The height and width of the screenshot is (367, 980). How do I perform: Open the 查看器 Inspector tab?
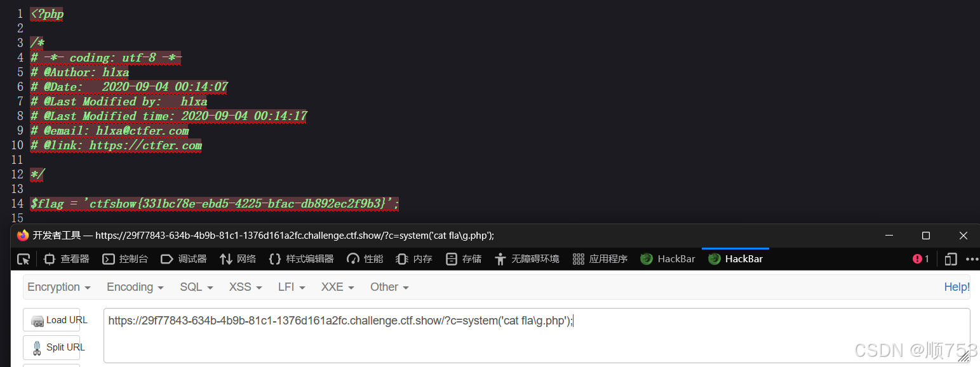(67, 258)
